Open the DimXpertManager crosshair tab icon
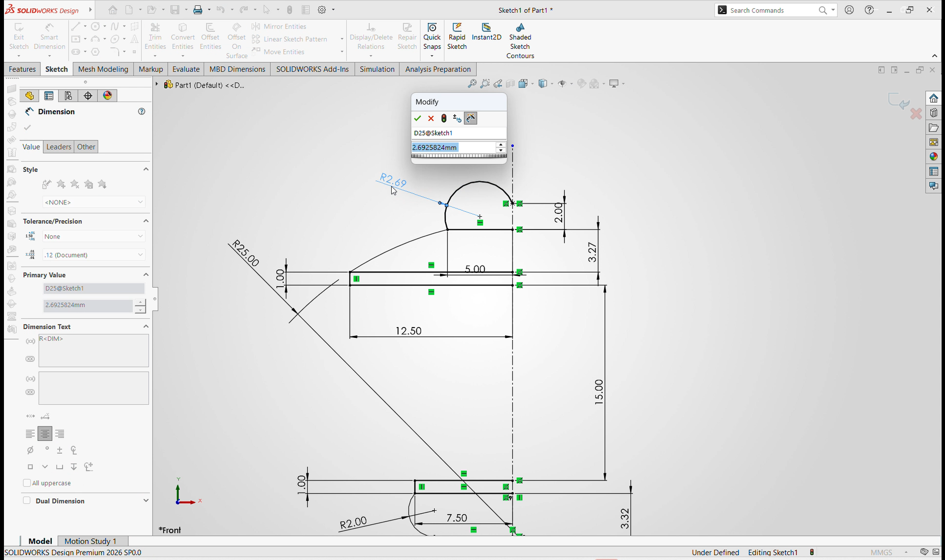The height and width of the screenshot is (560, 945). click(x=88, y=96)
